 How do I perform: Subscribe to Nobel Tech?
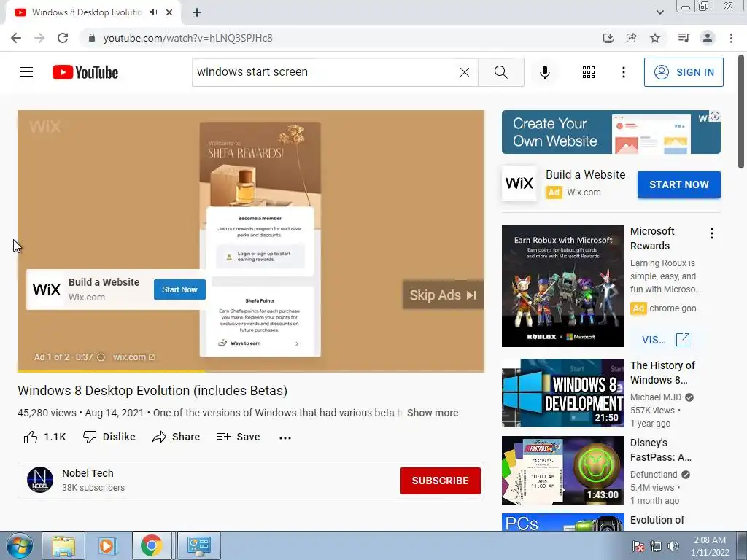[440, 481]
